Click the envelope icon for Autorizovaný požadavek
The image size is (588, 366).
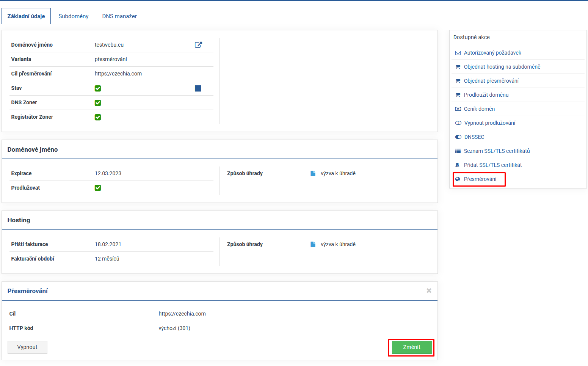[x=458, y=53]
